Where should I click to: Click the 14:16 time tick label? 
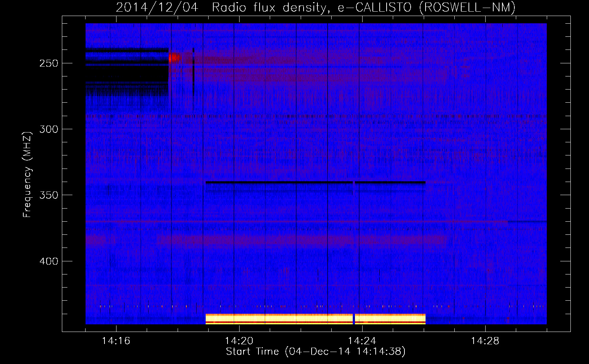click(116, 341)
